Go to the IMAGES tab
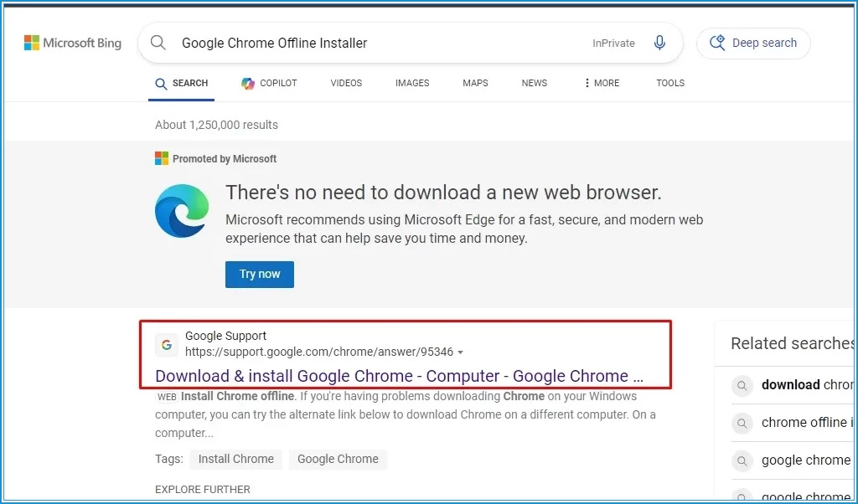858x504 pixels. [x=412, y=83]
